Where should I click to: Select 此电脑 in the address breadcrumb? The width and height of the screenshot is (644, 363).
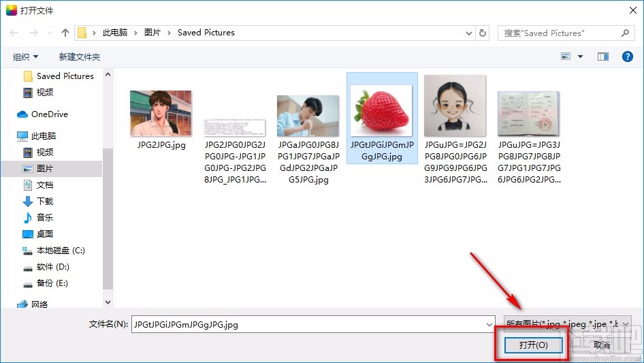pyautogui.click(x=114, y=33)
